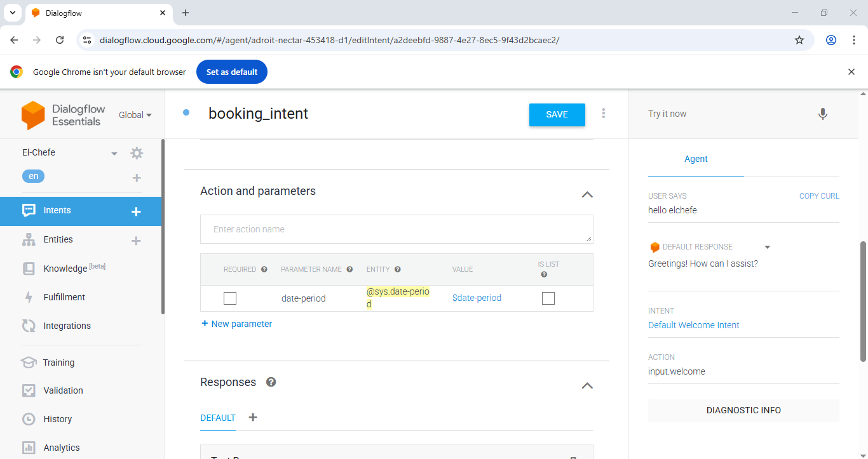Mark the date-period parameter as required
This screenshot has width=868, height=459.
[x=229, y=298]
